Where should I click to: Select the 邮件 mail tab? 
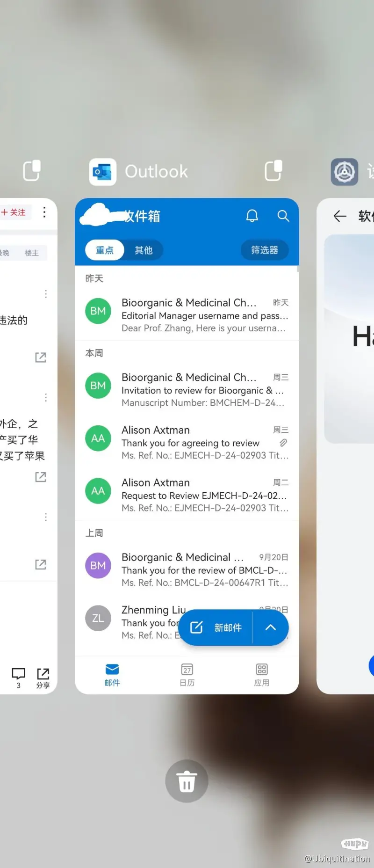pyautogui.click(x=112, y=674)
